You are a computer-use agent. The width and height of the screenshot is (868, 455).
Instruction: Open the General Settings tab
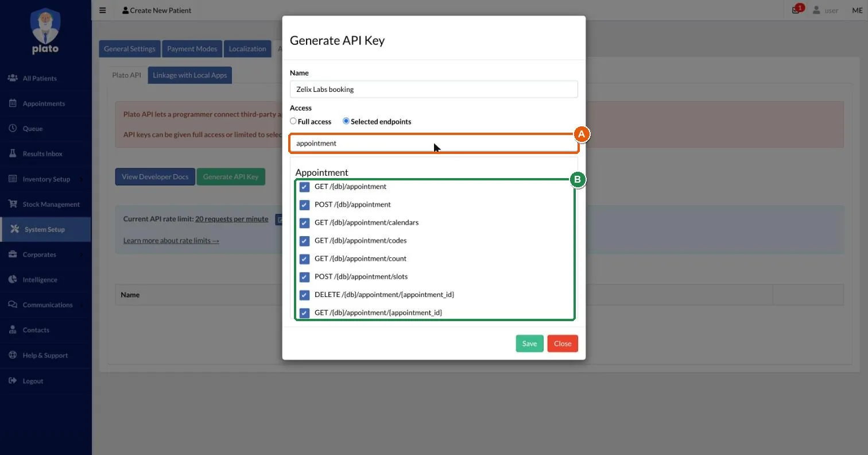click(x=130, y=49)
